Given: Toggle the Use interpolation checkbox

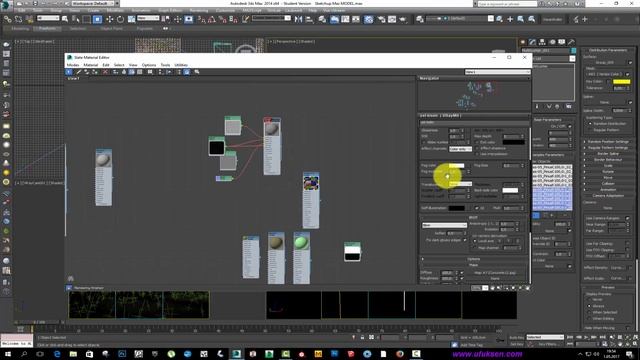Looking at the screenshot, I should pos(477,154).
